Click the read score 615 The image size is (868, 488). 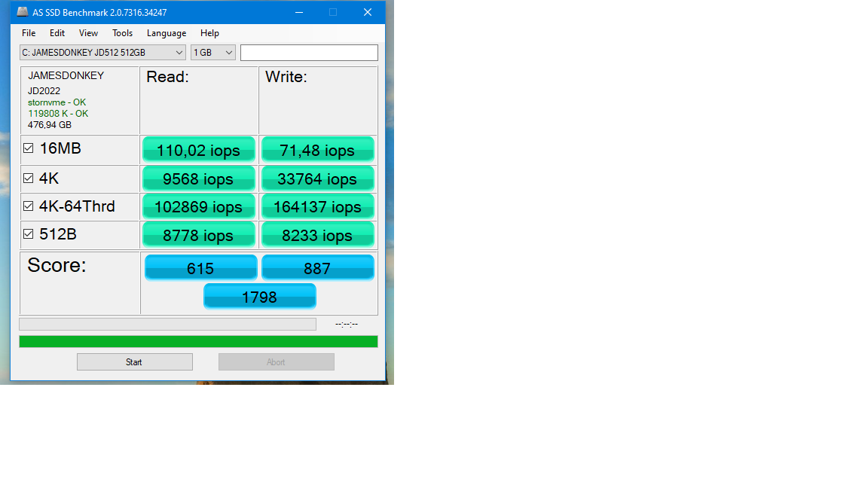click(200, 268)
